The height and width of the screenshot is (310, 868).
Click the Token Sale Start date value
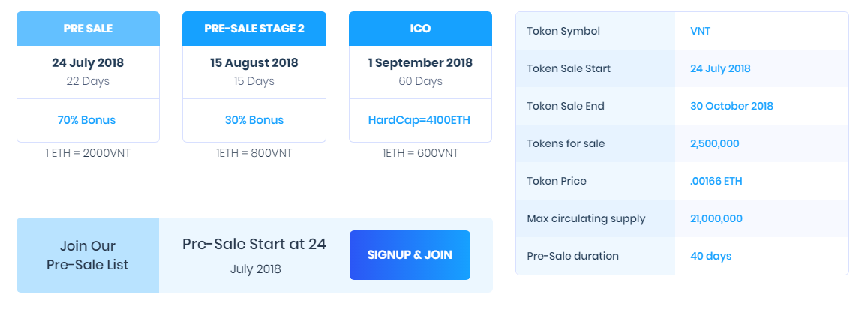[x=720, y=68]
